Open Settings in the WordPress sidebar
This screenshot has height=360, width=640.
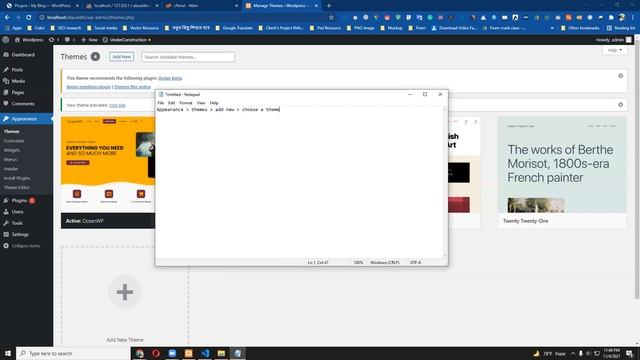tap(20, 235)
